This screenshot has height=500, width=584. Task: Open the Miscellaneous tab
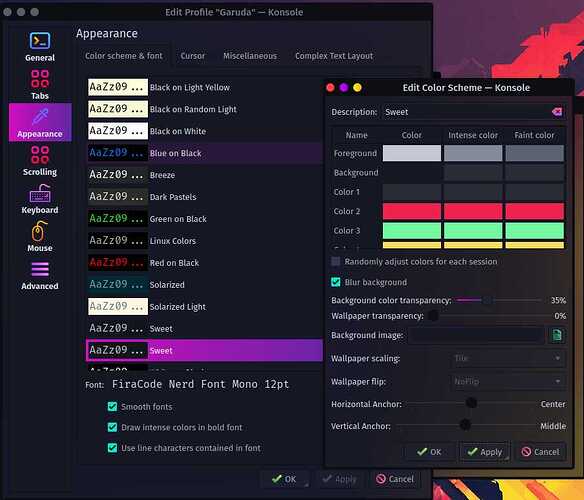250,56
